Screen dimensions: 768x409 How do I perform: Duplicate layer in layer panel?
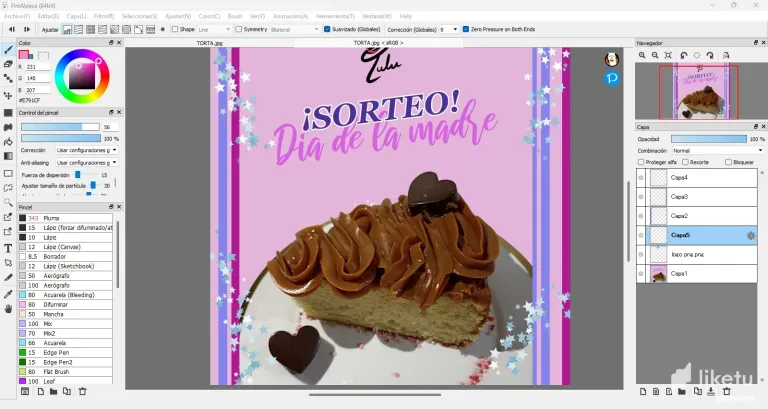click(x=698, y=391)
